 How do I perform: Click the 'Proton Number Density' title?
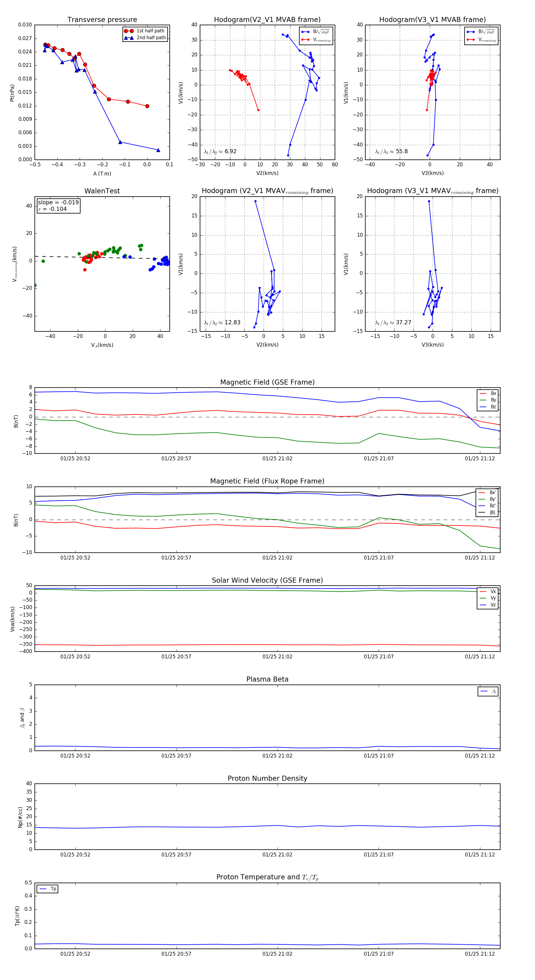pyautogui.click(x=267, y=778)
